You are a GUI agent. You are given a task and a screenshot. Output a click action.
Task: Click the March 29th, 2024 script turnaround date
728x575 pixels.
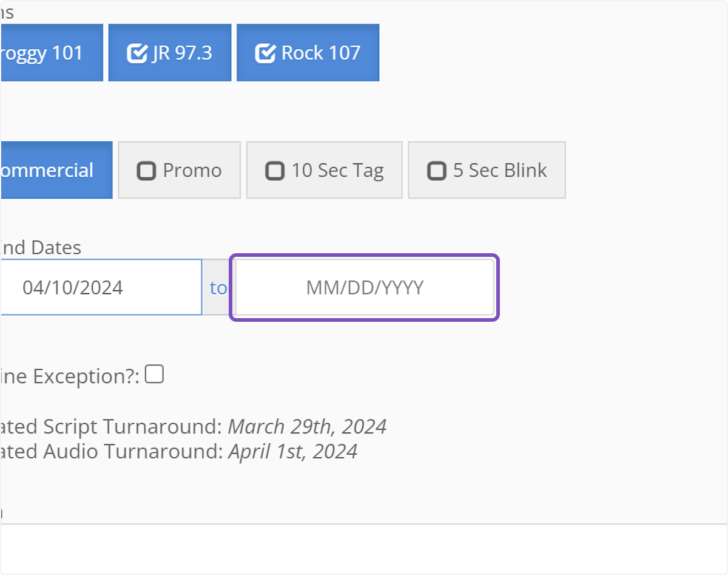point(307,427)
